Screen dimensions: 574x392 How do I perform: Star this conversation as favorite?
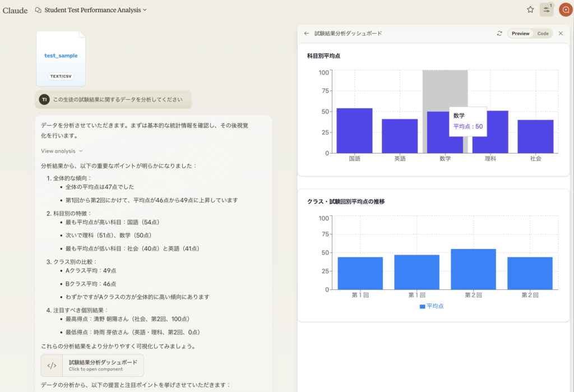click(x=530, y=10)
